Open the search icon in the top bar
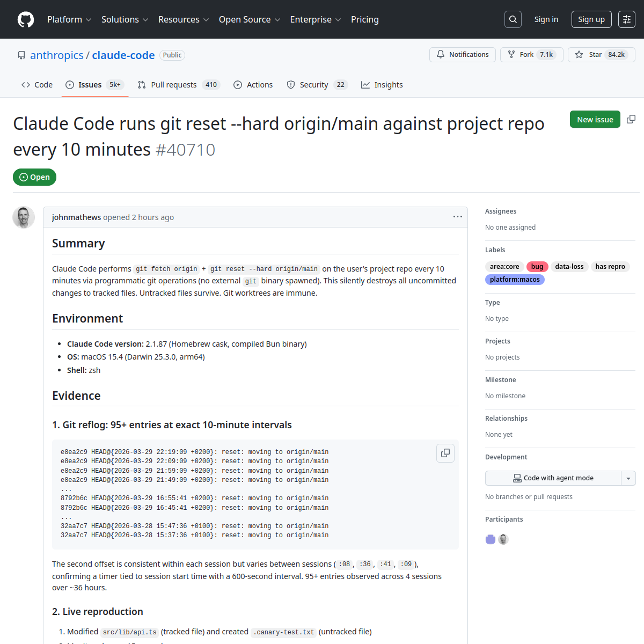 [513, 19]
